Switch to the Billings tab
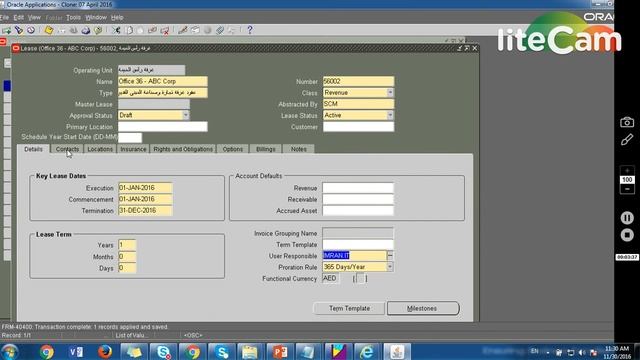The image size is (640, 360). [x=266, y=149]
